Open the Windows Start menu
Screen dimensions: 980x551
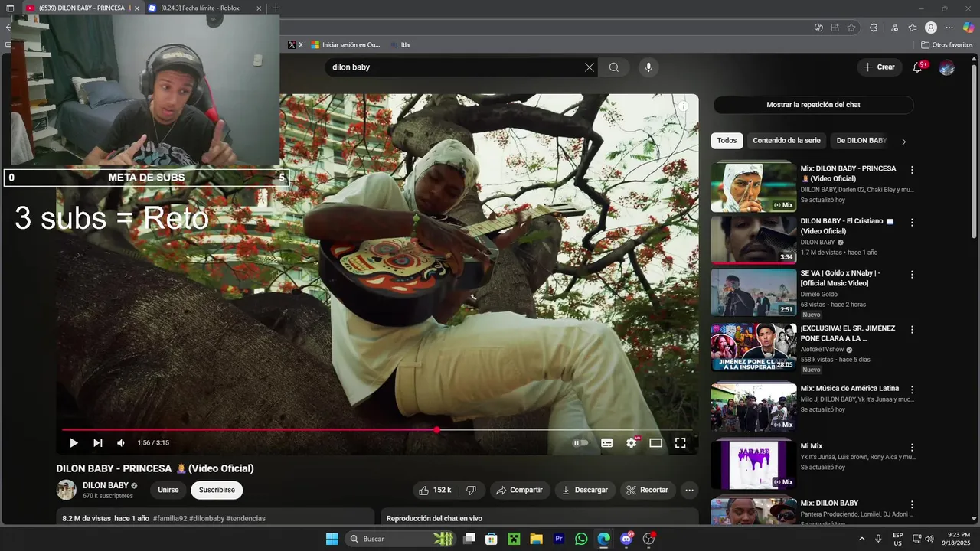332,539
